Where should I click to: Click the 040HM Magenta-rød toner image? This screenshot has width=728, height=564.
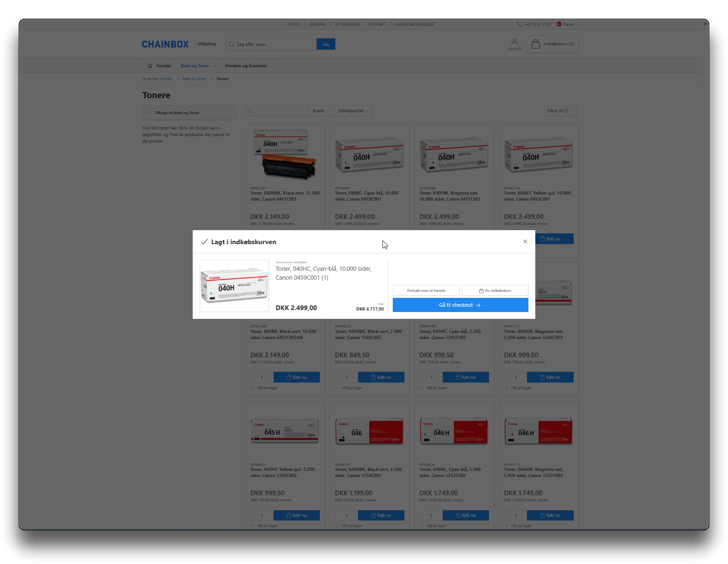(x=454, y=154)
